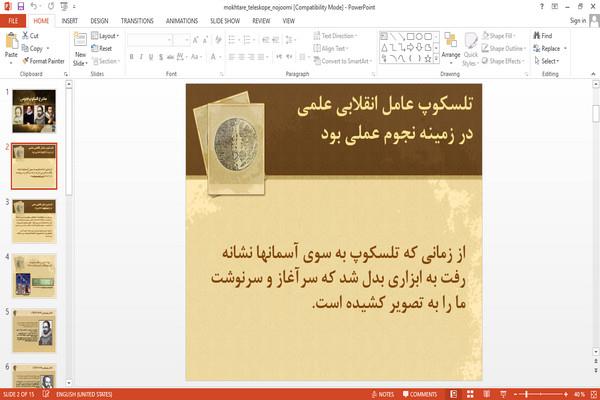Click Shape Effects button
The width and height of the screenshot is (600, 400).
pyautogui.click(x=502, y=61)
